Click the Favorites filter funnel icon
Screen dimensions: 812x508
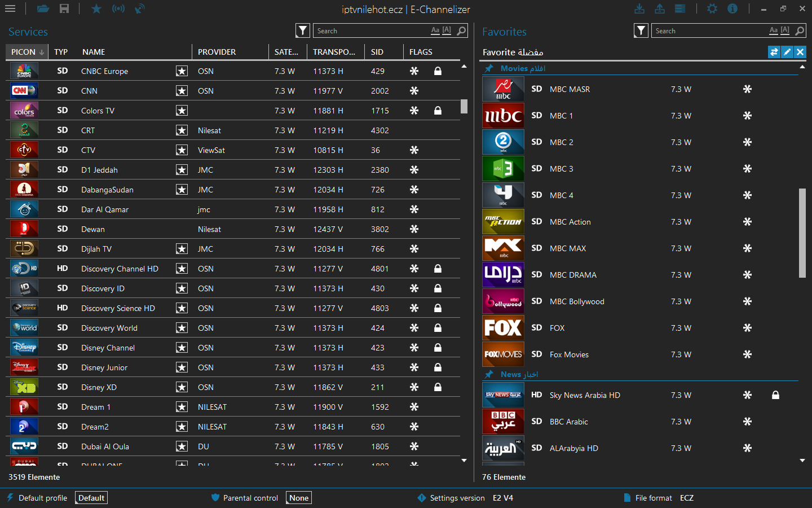point(641,30)
